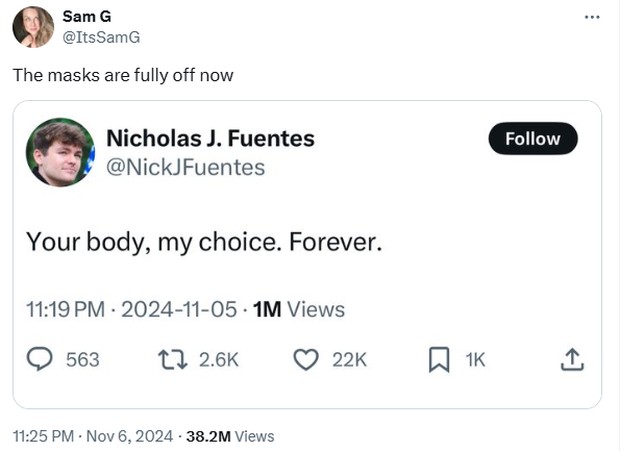
Task: Click the 1K bookmarks count
Action: point(475,360)
